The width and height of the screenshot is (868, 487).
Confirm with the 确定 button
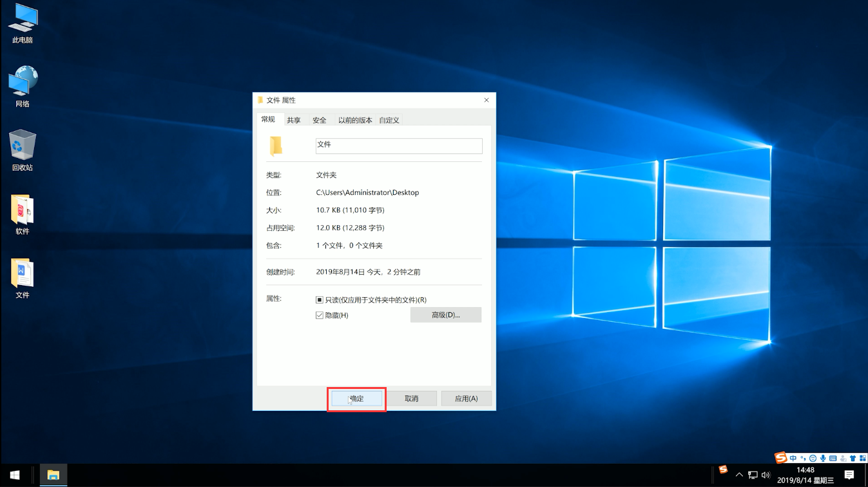356,399
